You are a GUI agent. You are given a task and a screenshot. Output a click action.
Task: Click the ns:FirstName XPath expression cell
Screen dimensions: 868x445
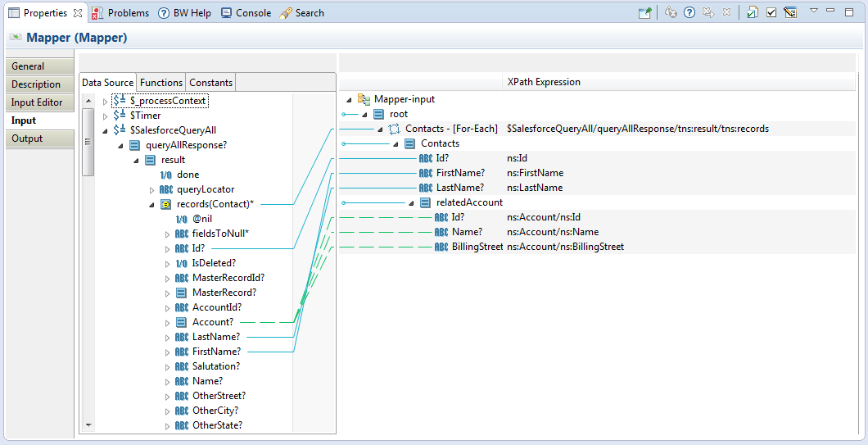click(535, 173)
